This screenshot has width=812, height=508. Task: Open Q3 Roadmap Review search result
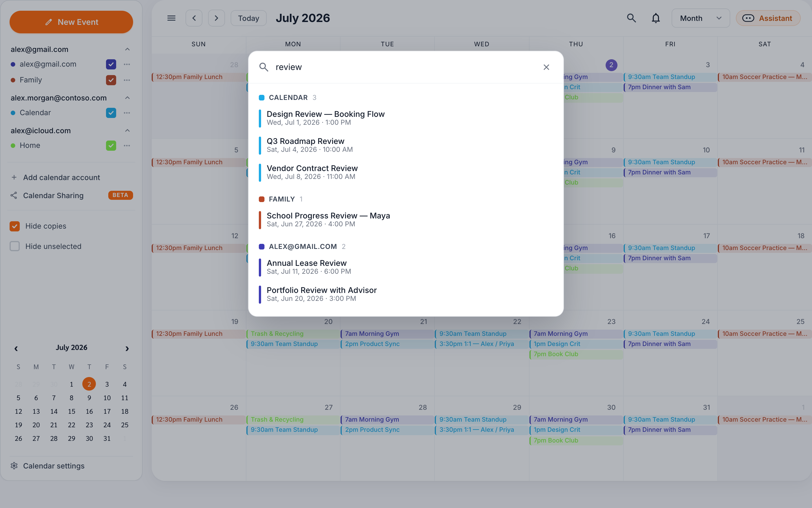(x=406, y=145)
